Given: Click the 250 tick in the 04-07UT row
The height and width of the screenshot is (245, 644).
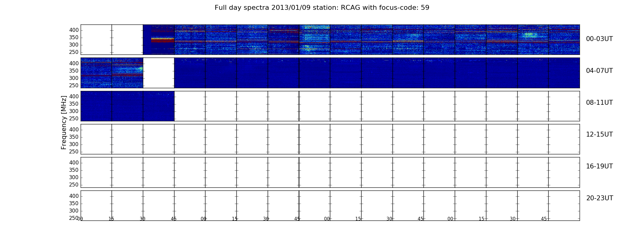Looking at the screenshot, I should [74, 86].
